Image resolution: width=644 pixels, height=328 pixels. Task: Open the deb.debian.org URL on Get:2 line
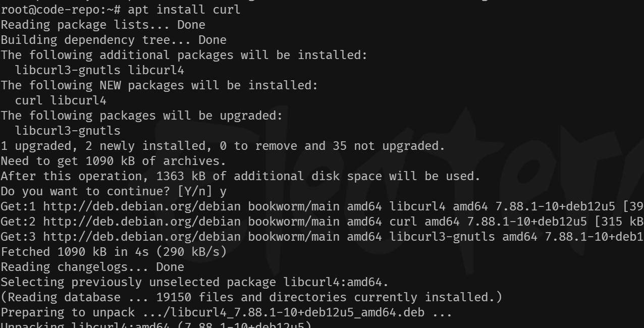pyautogui.click(x=142, y=222)
